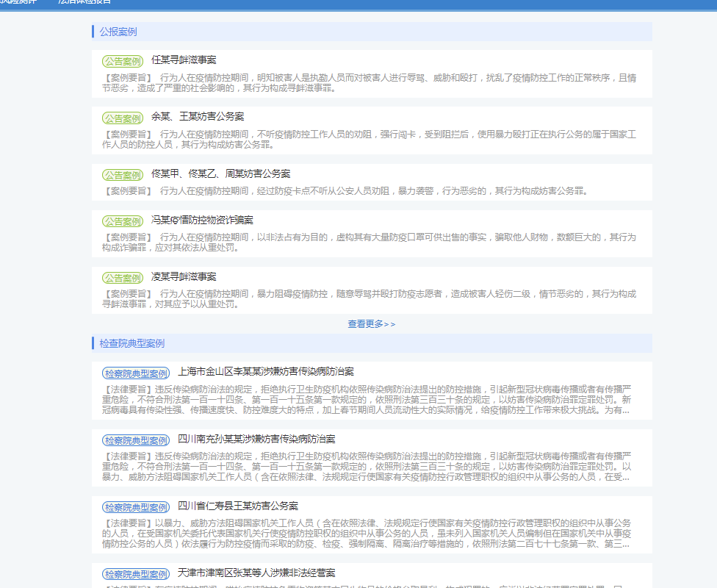Click 检察院典型案例 tag beside 上海市金山区 case
The width and height of the screenshot is (717, 588).
pyautogui.click(x=136, y=373)
